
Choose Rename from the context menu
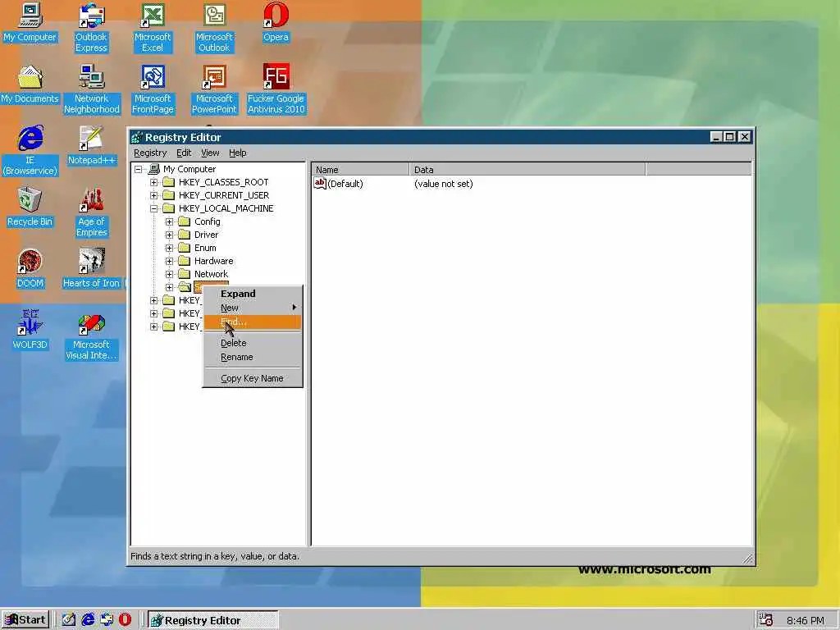click(x=253, y=357)
